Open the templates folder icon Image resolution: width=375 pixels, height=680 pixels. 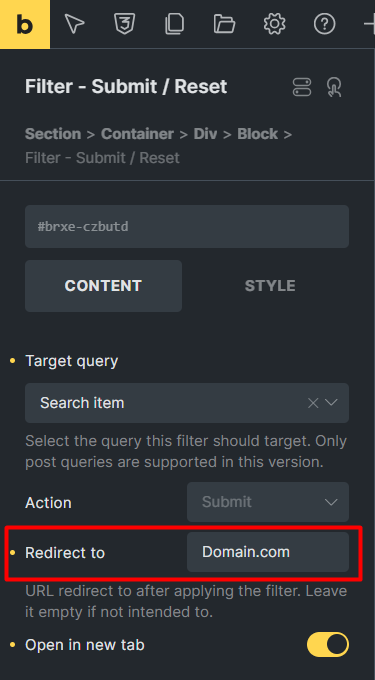tap(224, 24)
